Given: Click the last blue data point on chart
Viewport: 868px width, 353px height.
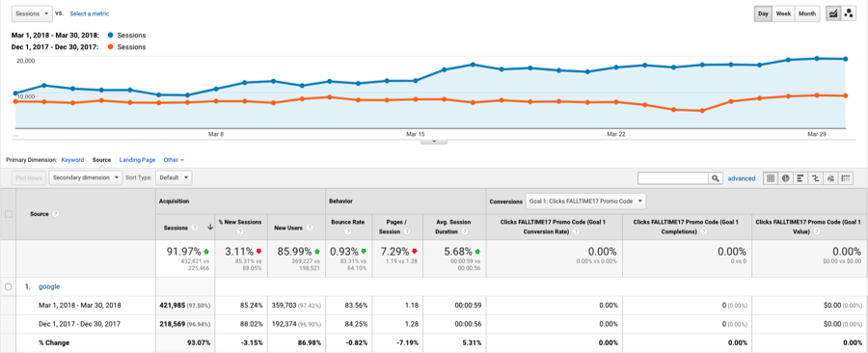Looking at the screenshot, I should (x=845, y=59).
